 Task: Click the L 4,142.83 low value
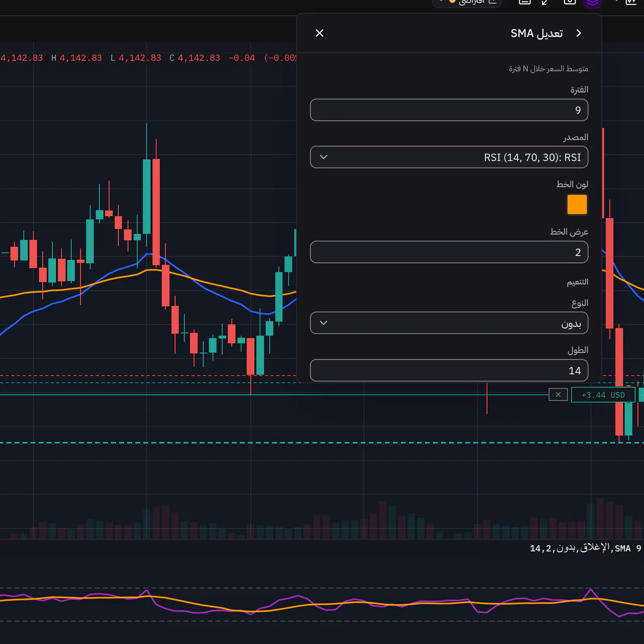(x=136, y=58)
